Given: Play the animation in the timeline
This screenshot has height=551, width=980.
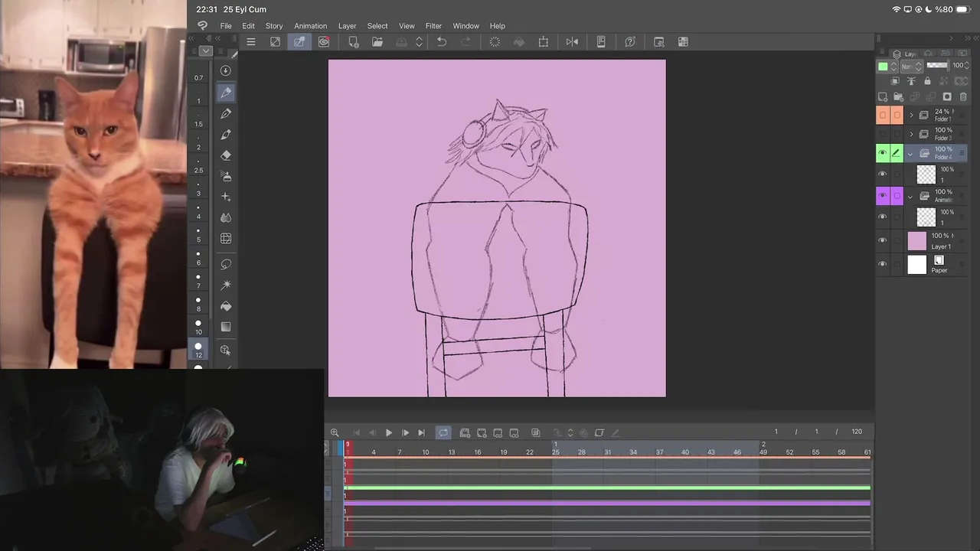Looking at the screenshot, I should click(389, 433).
